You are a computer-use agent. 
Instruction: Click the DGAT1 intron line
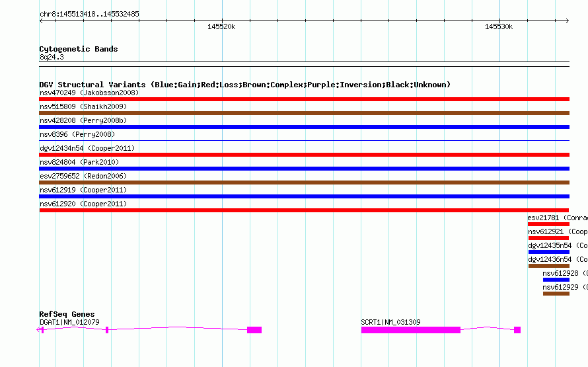pos(178,329)
